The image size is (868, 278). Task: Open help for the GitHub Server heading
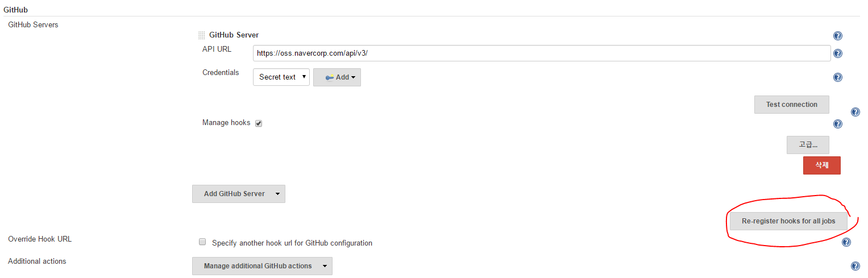click(x=837, y=36)
